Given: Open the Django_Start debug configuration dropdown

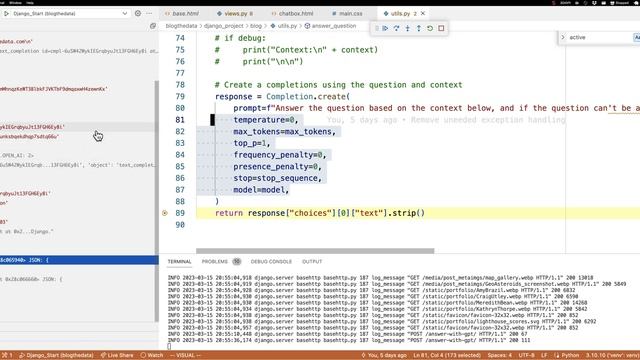Looking at the screenshot, I should coord(70,13).
